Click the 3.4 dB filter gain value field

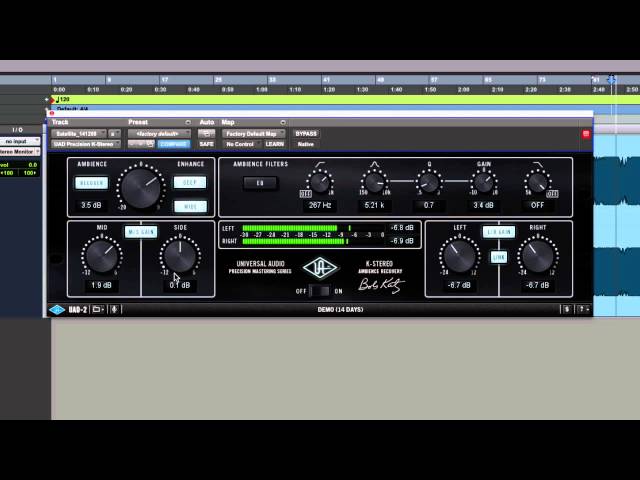(483, 205)
